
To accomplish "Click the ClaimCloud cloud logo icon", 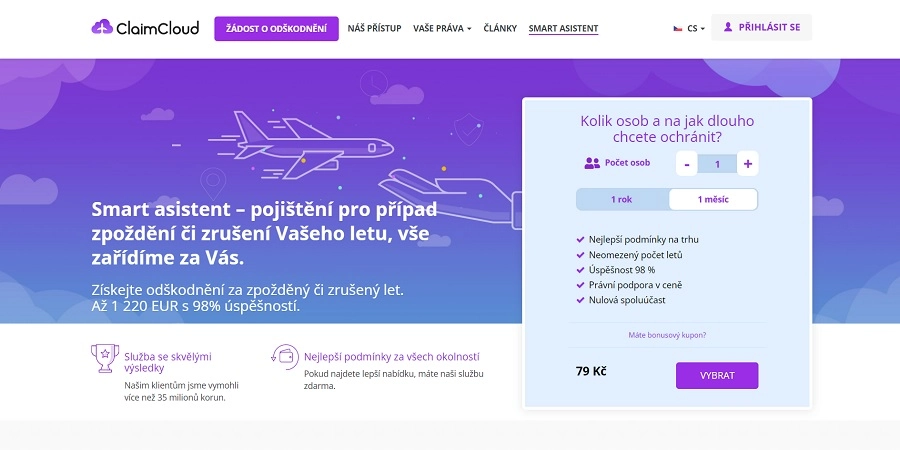I will point(102,28).
